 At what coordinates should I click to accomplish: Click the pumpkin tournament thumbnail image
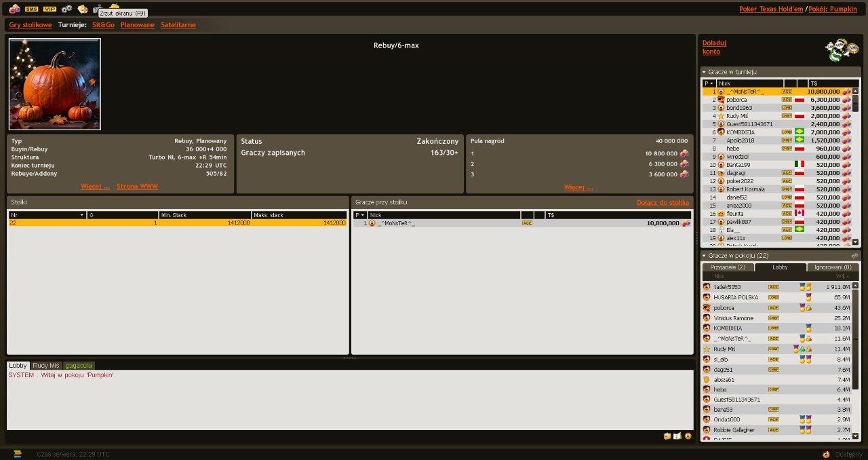[55, 84]
